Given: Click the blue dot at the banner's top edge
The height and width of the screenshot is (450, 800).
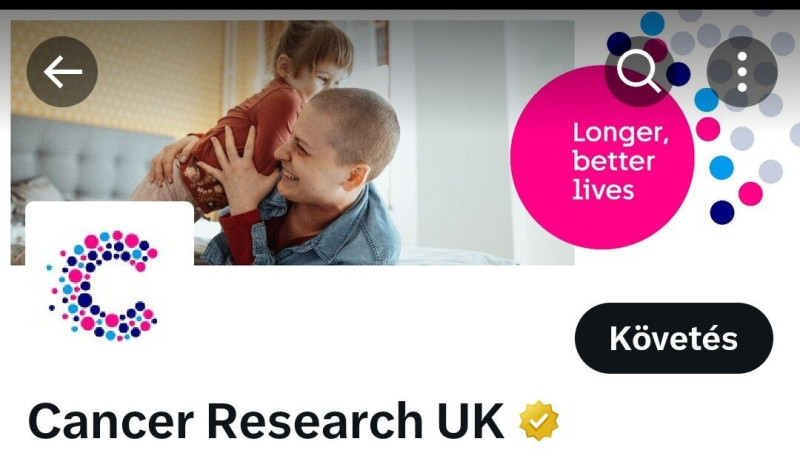Looking at the screenshot, I should click(652, 23).
